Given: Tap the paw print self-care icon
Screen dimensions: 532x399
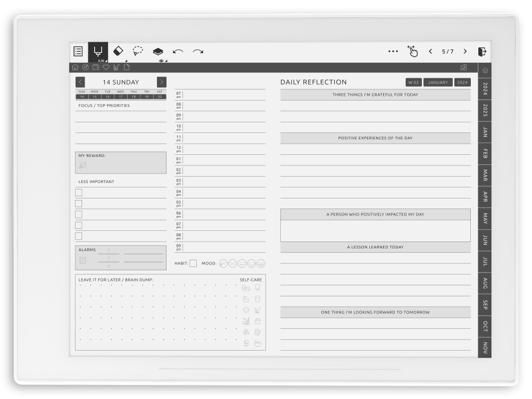Looking at the screenshot, I should [257, 321].
